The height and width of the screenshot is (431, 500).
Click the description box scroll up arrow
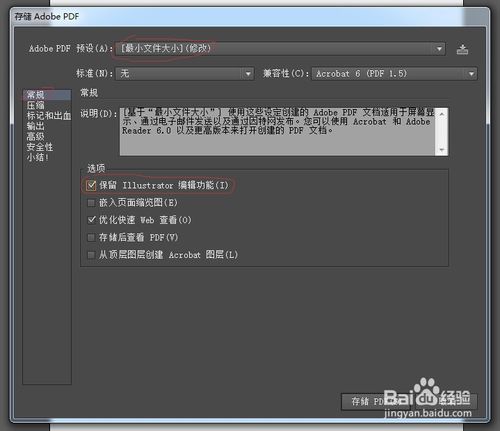[x=442, y=114]
